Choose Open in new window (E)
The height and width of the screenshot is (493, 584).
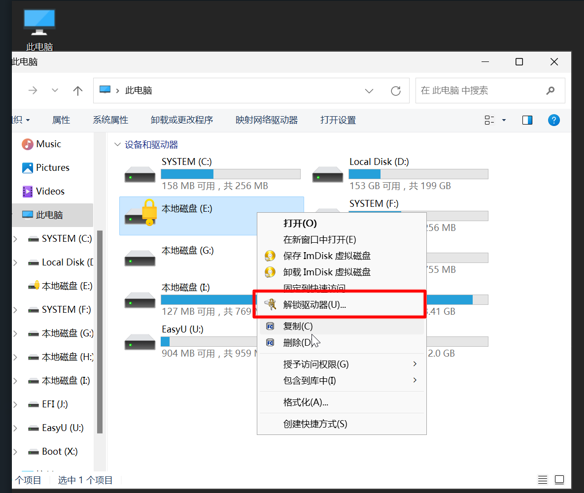coord(342,239)
